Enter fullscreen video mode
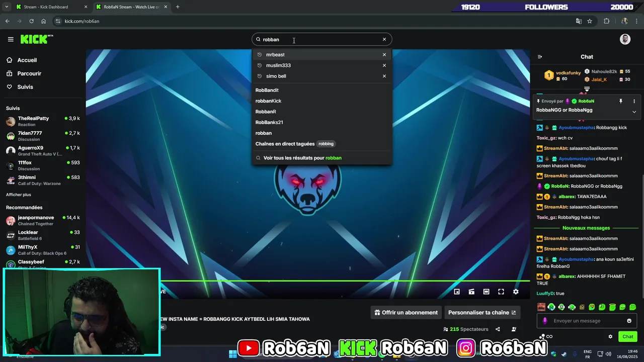The width and height of the screenshot is (644, 362). click(x=501, y=292)
